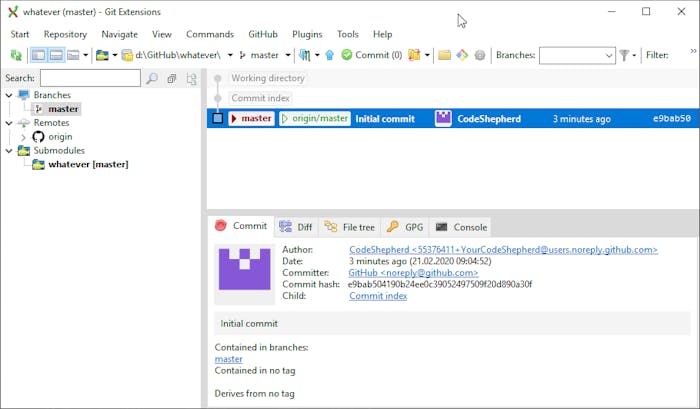This screenshot has height=409, width=700.
Task: Expand the origin remote node
Action: click(23, 137)
